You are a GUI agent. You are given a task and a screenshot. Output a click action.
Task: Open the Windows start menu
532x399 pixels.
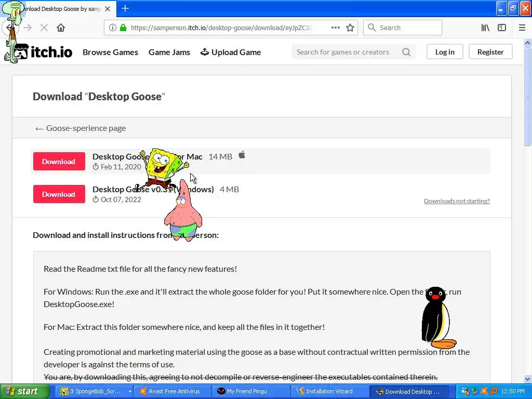coord(24,392)
